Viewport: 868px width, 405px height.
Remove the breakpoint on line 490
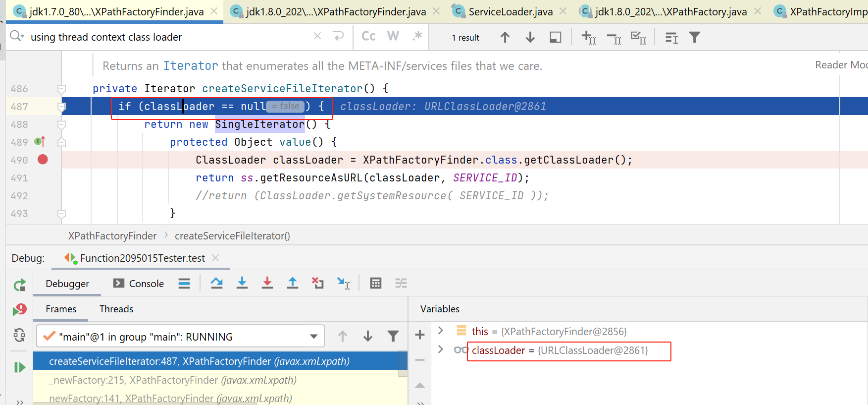pyautogui.click(x=43, y=160)
